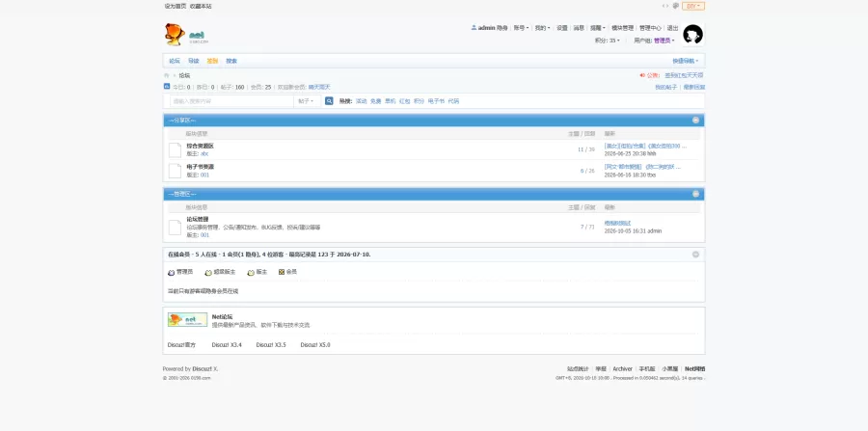Open 管理中心 in the user menu
This screenshot has width=868, height=431.
[650, 28]
